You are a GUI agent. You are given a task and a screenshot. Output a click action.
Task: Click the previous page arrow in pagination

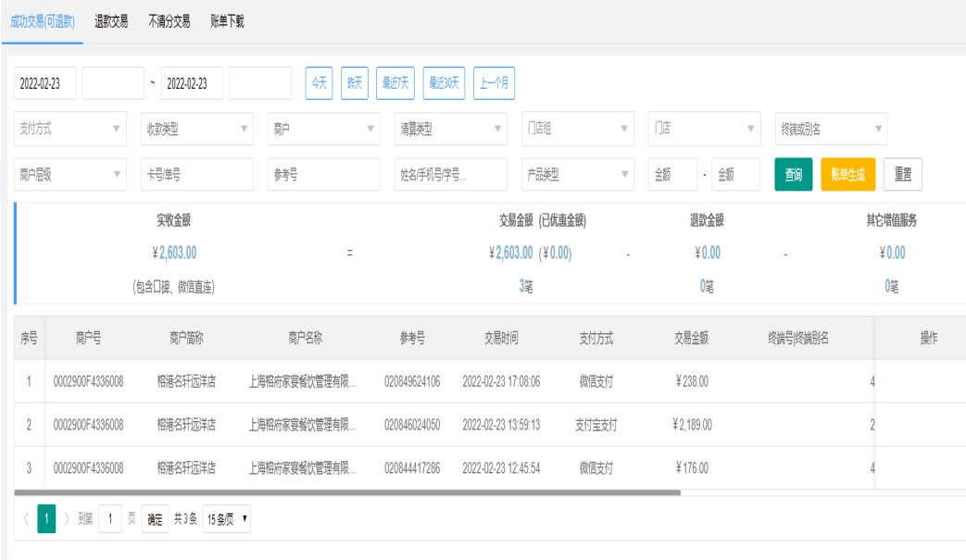(24, 520)
